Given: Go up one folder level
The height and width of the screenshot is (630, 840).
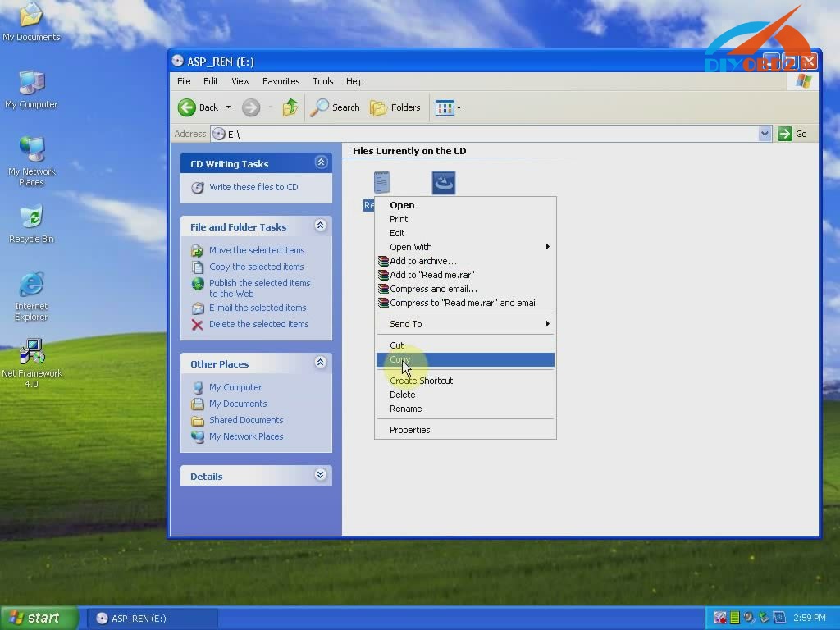Looking at the screenshot, I should point(290,107).
